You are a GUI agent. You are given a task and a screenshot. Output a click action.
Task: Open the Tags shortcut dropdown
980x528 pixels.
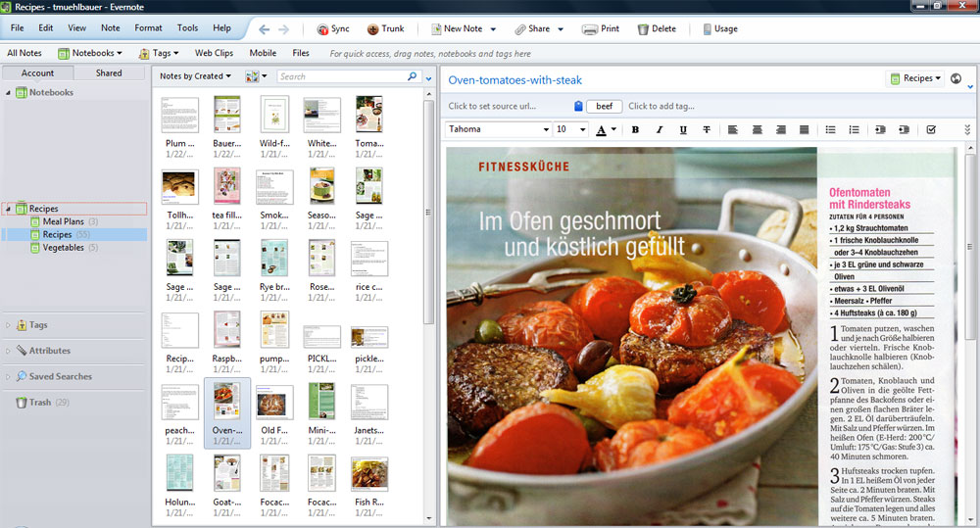[159, 53]
